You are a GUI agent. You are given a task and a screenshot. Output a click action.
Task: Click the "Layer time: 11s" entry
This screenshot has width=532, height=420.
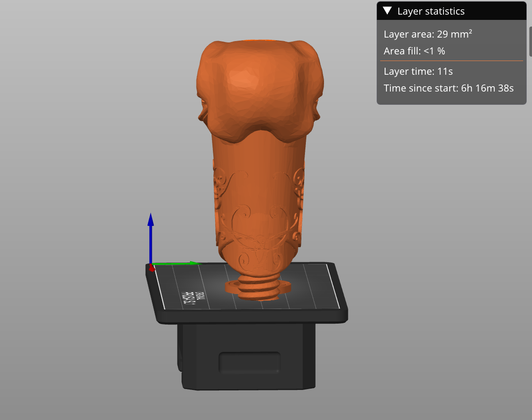point(418,71)
